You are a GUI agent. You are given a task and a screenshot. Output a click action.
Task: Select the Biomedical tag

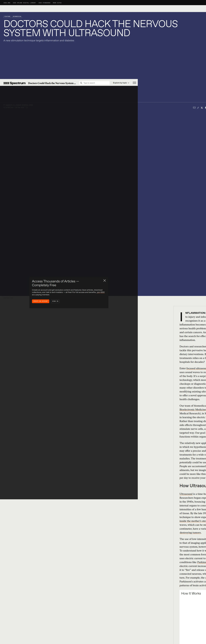[x=17, y=17]
